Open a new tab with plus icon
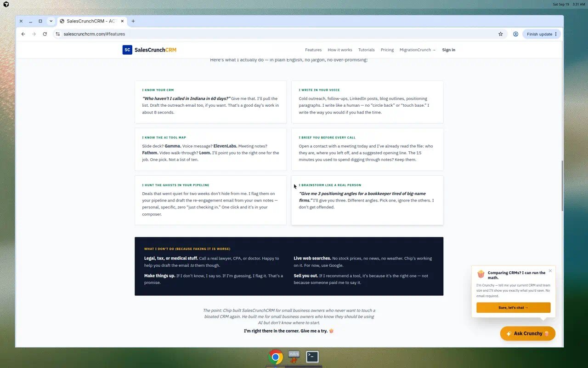588x368 pixels. coord(133,21)
